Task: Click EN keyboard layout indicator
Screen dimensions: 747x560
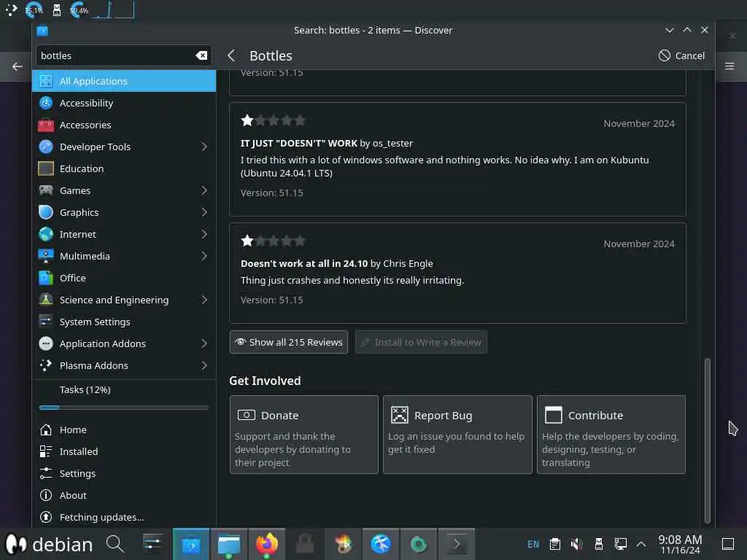Action: click(x=533, y=544)
